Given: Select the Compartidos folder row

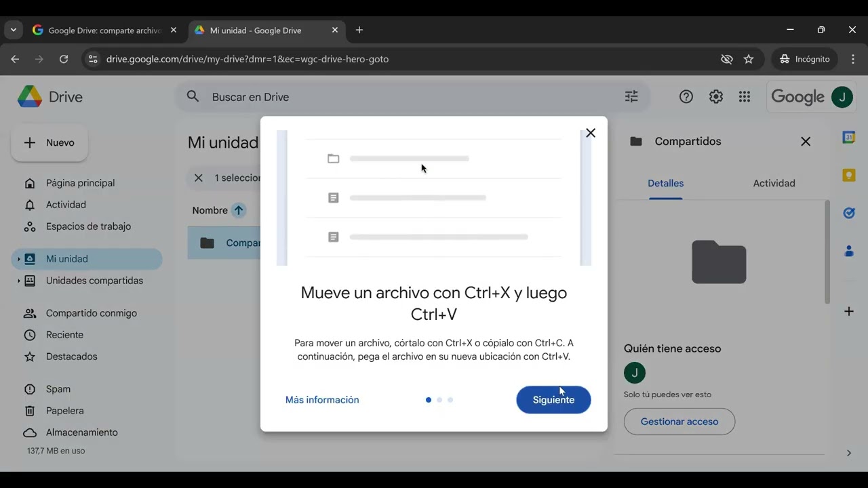Looking at the screenshot, I should click(x=224, y=243).
